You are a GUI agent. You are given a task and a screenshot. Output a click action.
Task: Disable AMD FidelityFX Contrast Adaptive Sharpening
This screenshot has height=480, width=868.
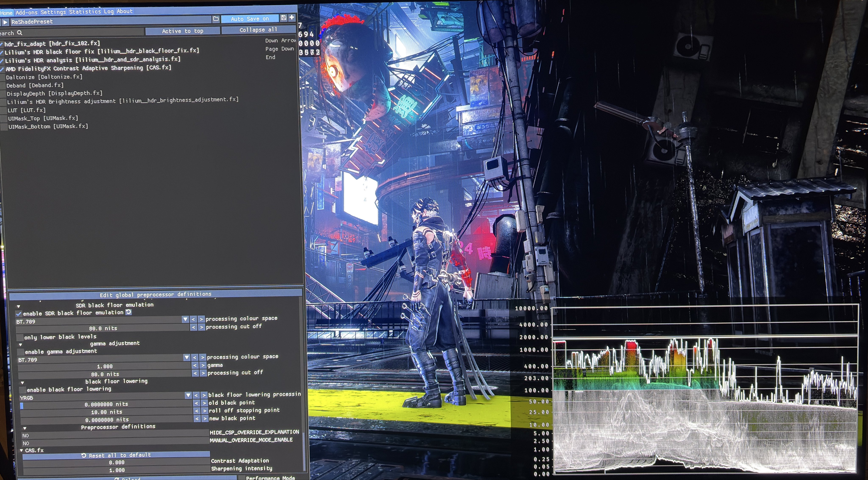[2, 69]
